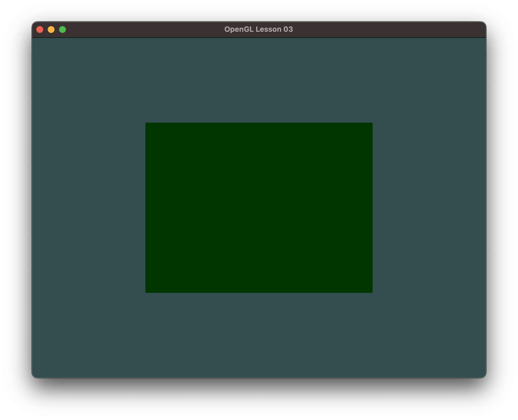Click the dark green rendered rectangle

(259, 208)
